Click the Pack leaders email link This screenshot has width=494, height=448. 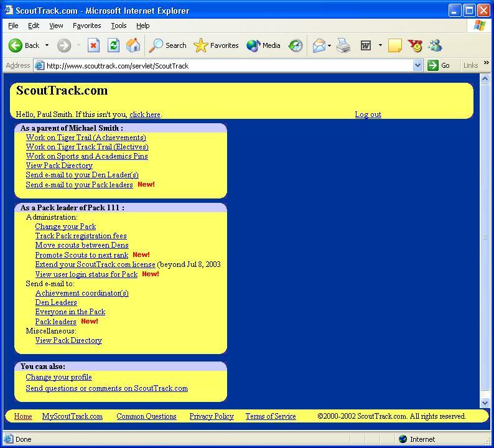[56, 322]
